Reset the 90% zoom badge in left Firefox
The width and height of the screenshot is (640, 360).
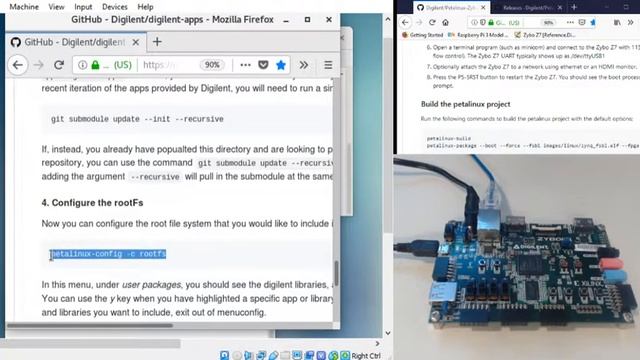212,65
